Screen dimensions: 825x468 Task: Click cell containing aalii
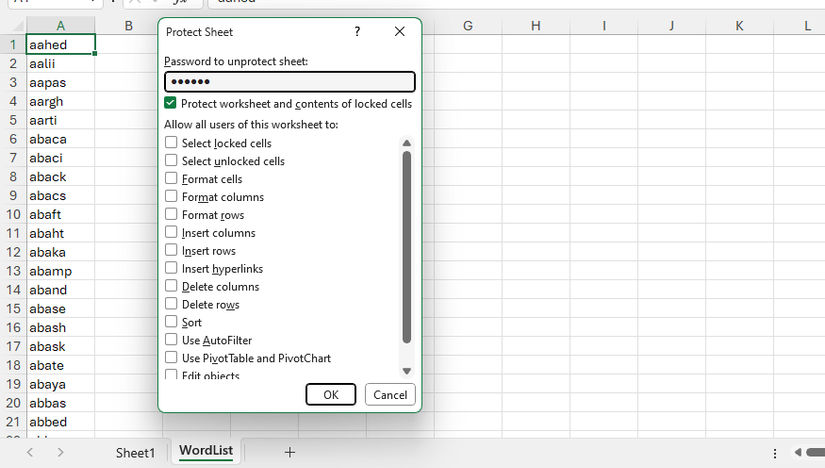point(61,63)
